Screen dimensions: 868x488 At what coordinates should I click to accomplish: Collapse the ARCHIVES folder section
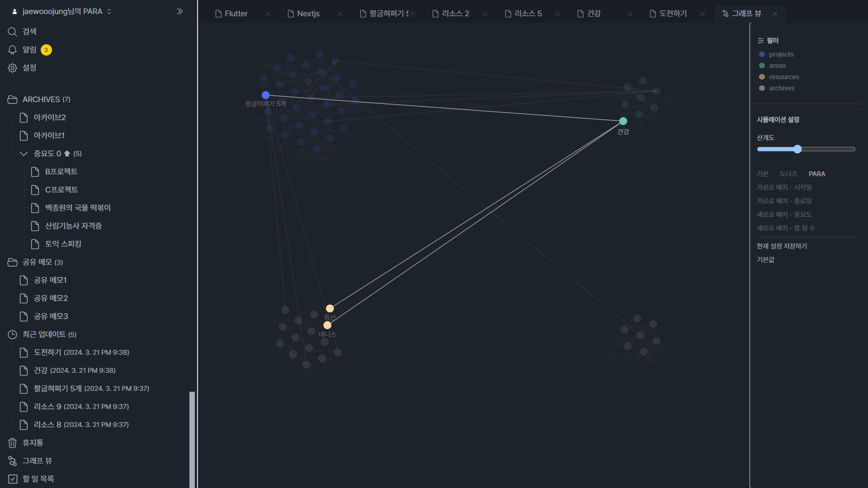12,99
